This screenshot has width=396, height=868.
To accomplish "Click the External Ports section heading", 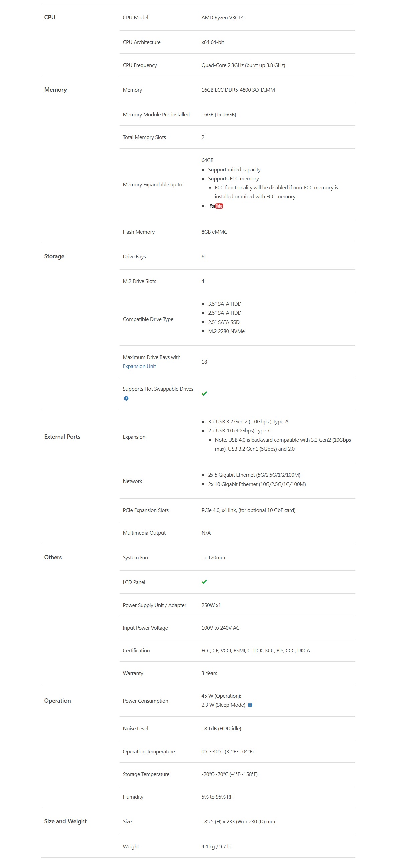I will [62, 437].
